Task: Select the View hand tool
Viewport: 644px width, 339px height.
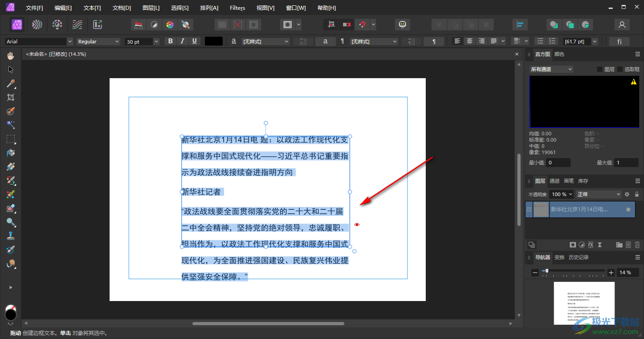Action: tap(11, 56)
